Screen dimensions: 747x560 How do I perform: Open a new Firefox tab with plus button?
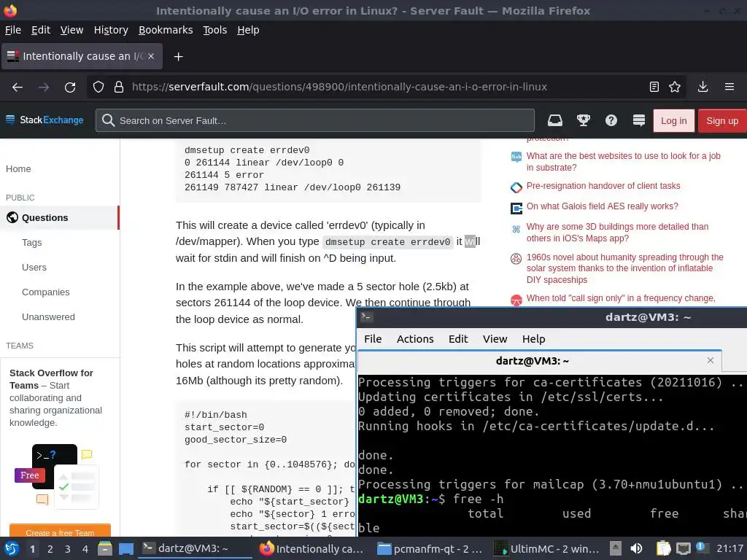[x=178, y=57]
